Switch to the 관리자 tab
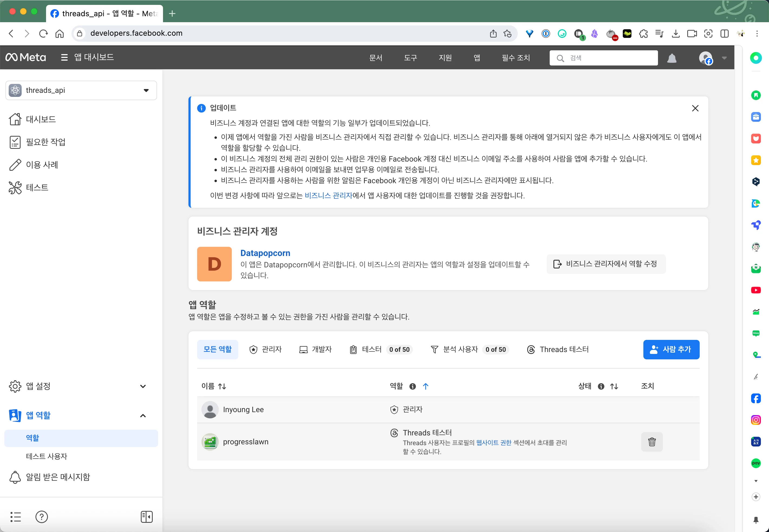The image size is (769, 532). click(x=265, y=349)
